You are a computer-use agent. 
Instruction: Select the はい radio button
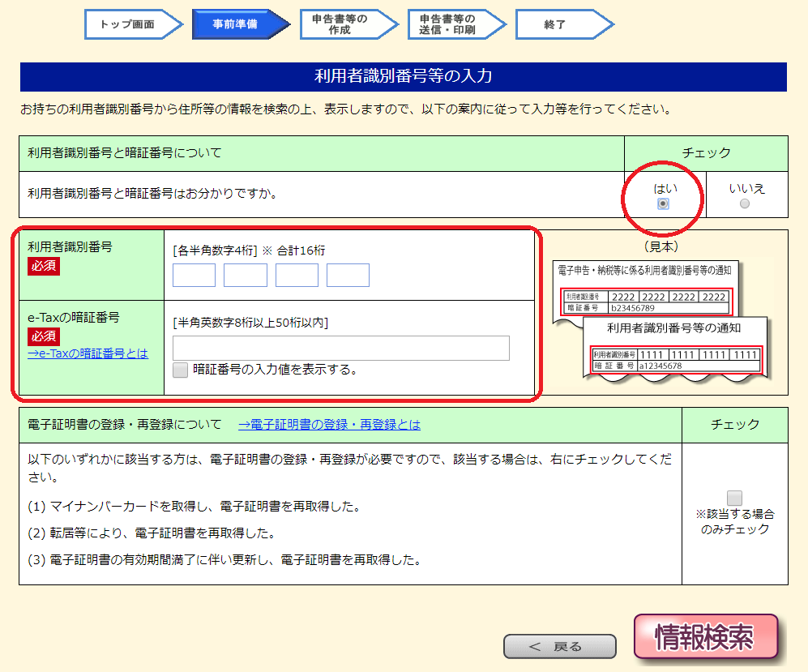click(663, 204)
